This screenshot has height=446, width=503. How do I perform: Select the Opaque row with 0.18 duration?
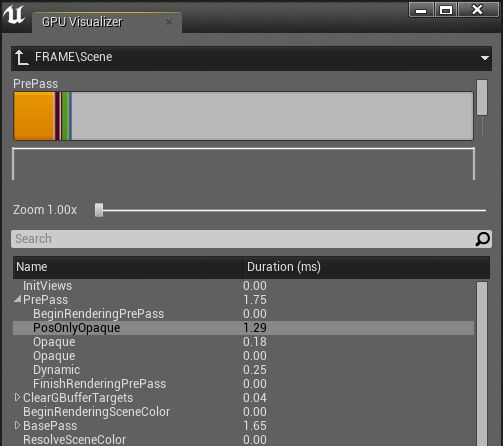coord(243,342)
